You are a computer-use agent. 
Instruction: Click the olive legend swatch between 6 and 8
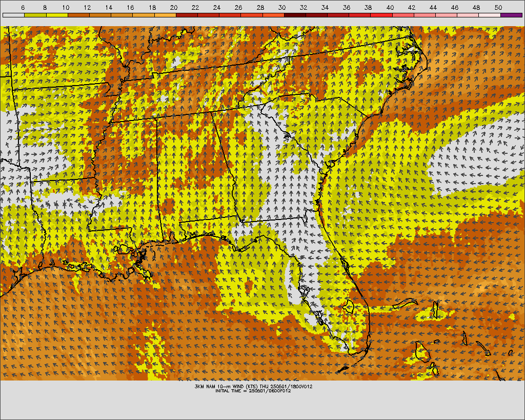coord(35,15)
